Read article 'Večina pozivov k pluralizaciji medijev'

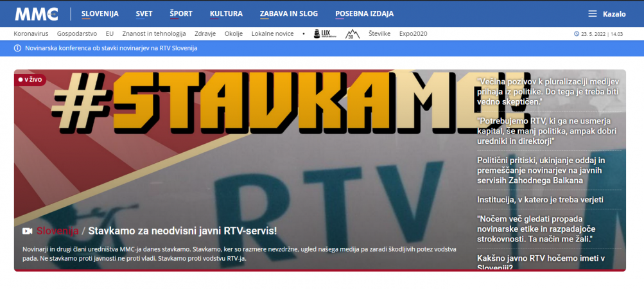tap(548, 91)
